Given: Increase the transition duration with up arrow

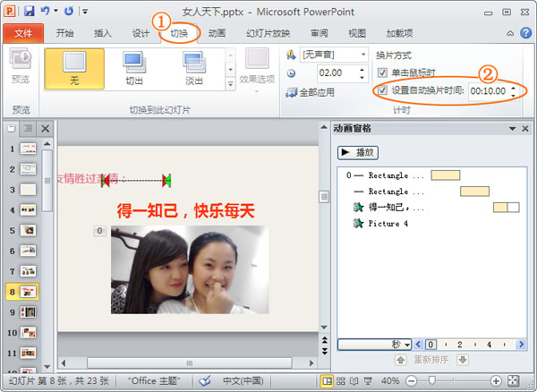Looking at the screenshot, I should pos(362,70).
